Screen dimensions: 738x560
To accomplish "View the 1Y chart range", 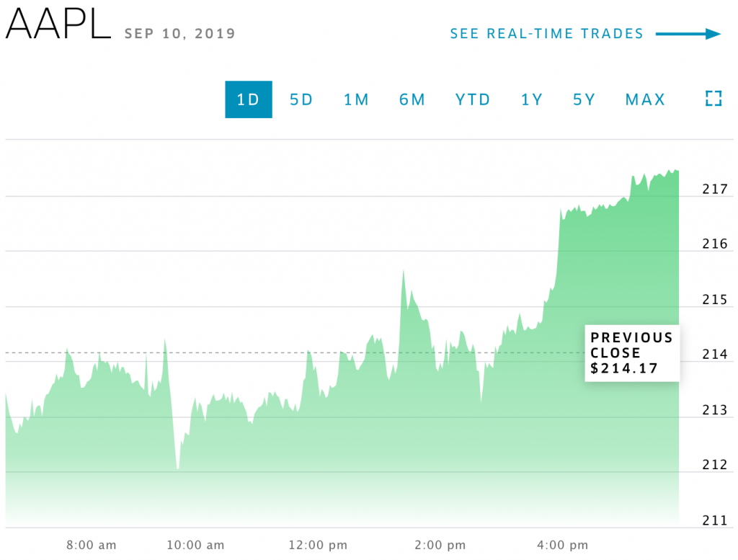I will coord(532,99).
